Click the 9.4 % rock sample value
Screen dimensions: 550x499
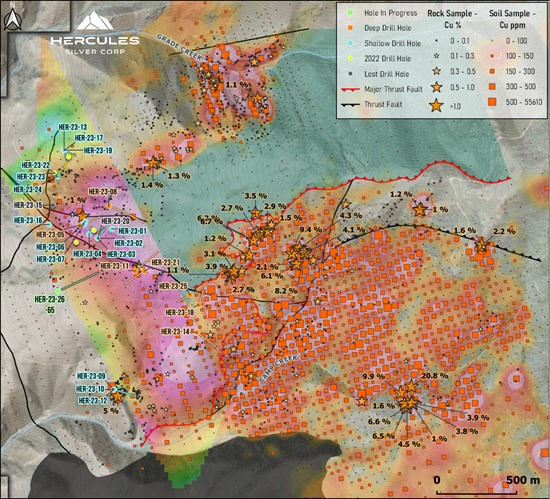click(310, 230)
